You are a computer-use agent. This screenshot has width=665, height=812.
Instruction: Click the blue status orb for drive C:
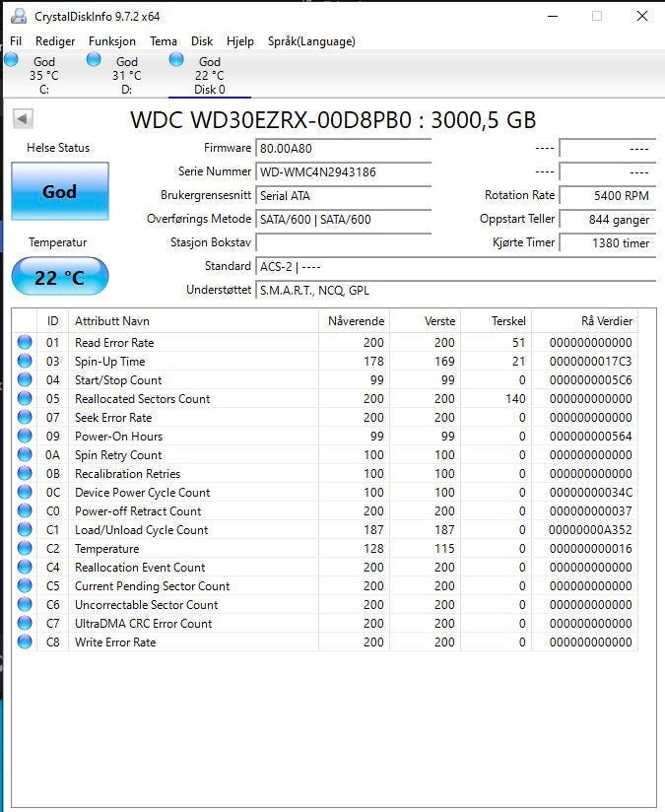(11, 59)
